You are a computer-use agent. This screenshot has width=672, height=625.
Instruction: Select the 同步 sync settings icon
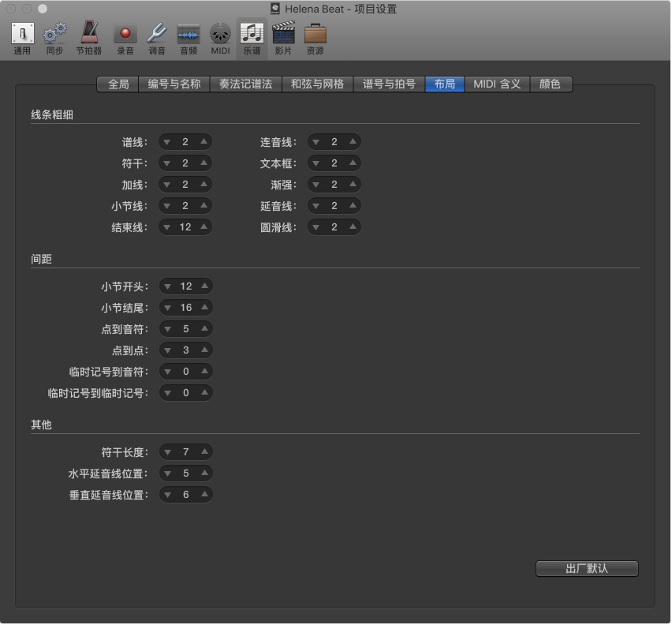[54, 38]
